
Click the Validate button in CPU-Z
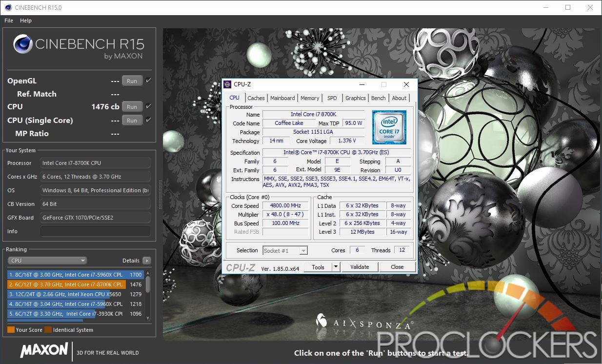click(x=360, y=267)
